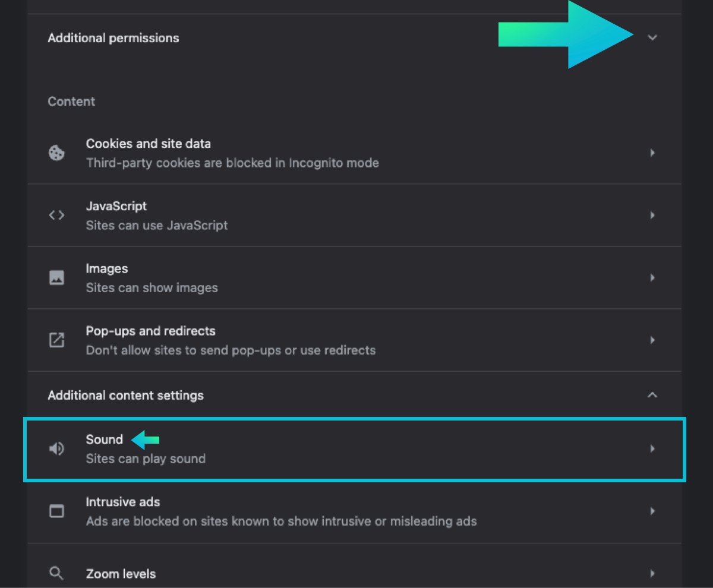Open Cookies and site data arrow
The width and height of the screenshot is (713, 588).
click(652, 153)
